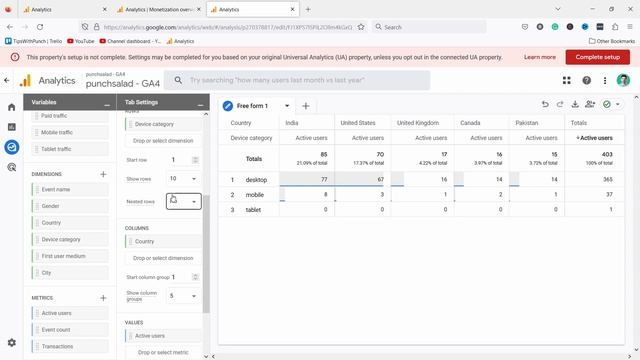
Task: Select the First user medium dimension
Action: pos(70,256)
